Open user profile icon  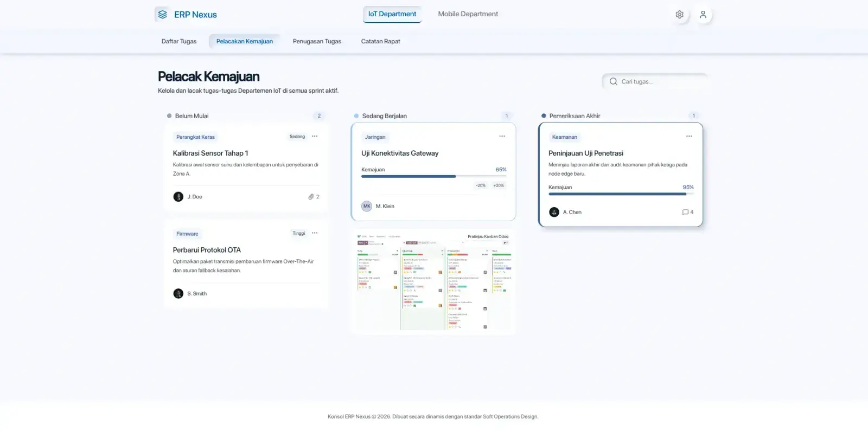point(703,15)
